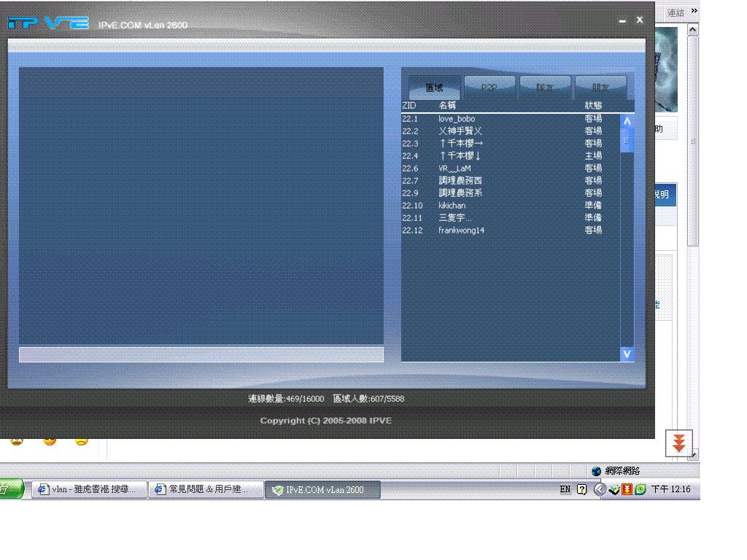Select user ↑千本櫻→ in the list
Viewport: 747px width, 560px height.
(511, 144)
